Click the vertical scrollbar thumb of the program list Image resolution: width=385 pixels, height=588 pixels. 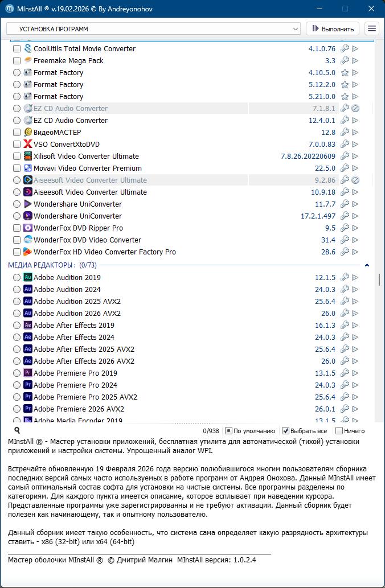379,280
